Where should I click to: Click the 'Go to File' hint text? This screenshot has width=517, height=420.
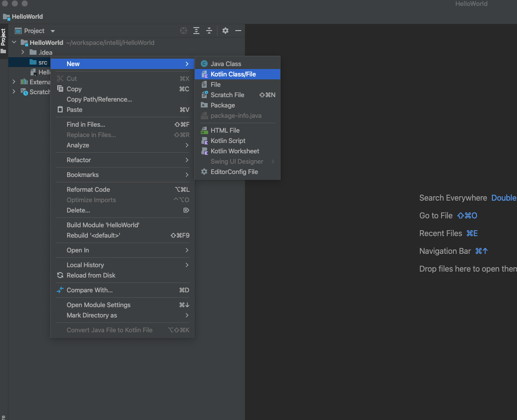pyautogui.click(x=436, y=215)
